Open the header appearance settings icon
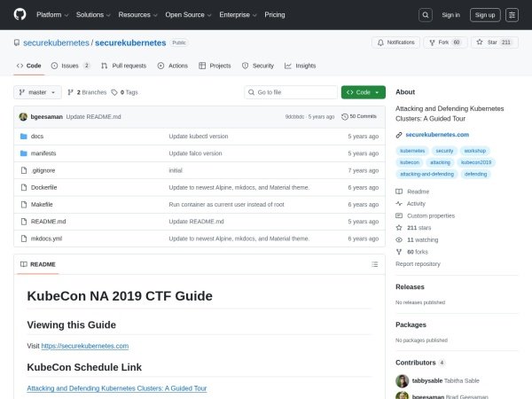Viewport: 532px width, 399px height. coord(512,15)
